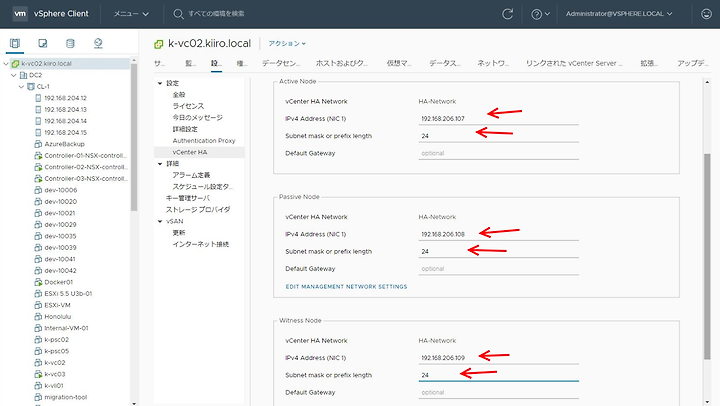Screen dimensions: 720x406
Task: Collapse the k-vc02.kiiro.local tree node
Action: point(6,63)
